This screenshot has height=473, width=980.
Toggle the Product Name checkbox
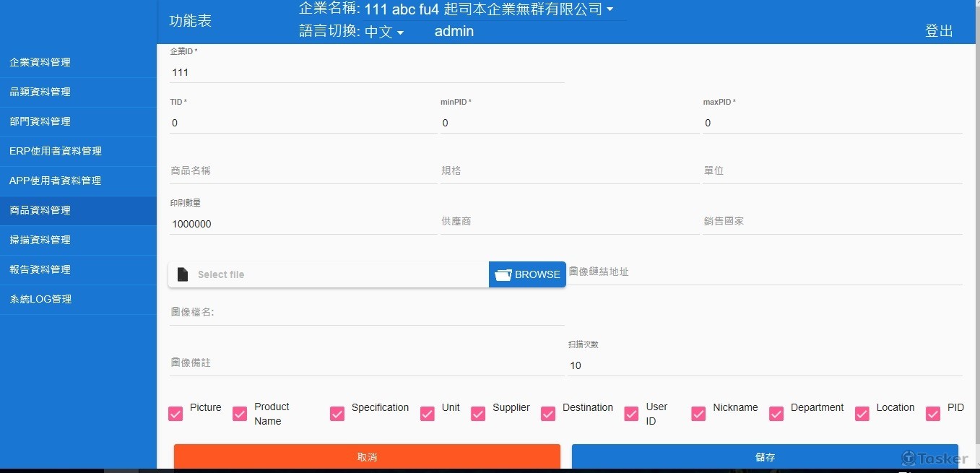240,414
